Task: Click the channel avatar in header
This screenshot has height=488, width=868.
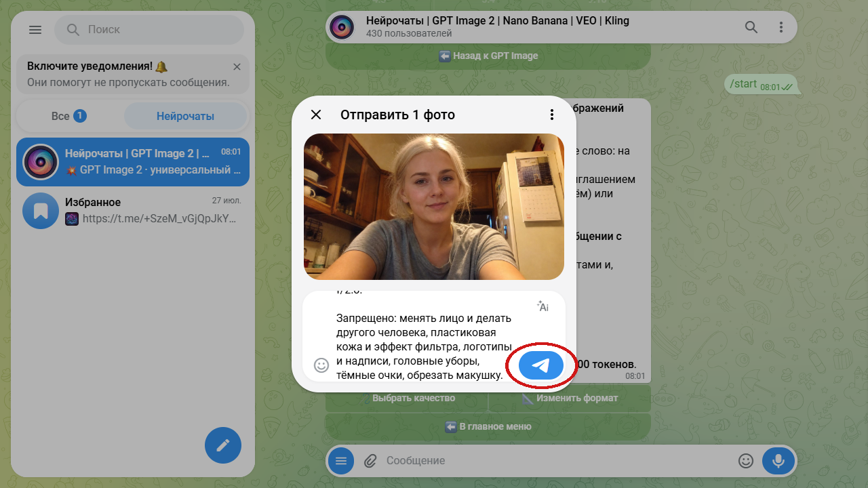Action: (343, 27)
